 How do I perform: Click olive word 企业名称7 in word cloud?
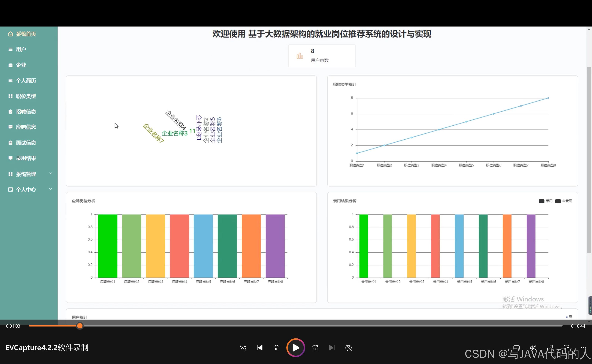[153, 133]
